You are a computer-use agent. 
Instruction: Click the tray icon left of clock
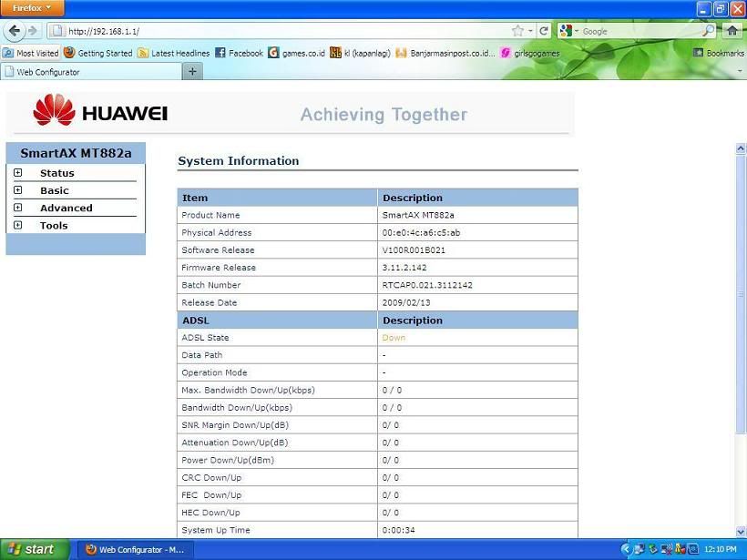pyautogui.click(x=693, y=549)
